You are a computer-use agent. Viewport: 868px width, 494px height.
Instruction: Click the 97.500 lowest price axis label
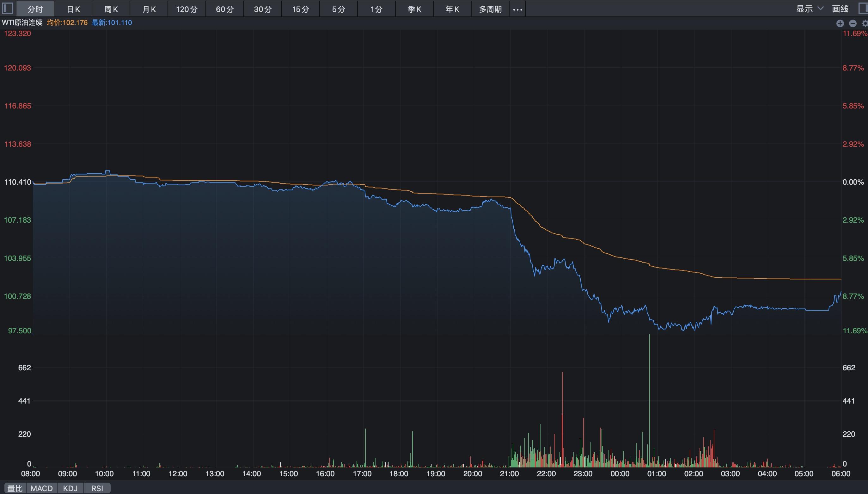pyautogui.click(x=20, y=331)
